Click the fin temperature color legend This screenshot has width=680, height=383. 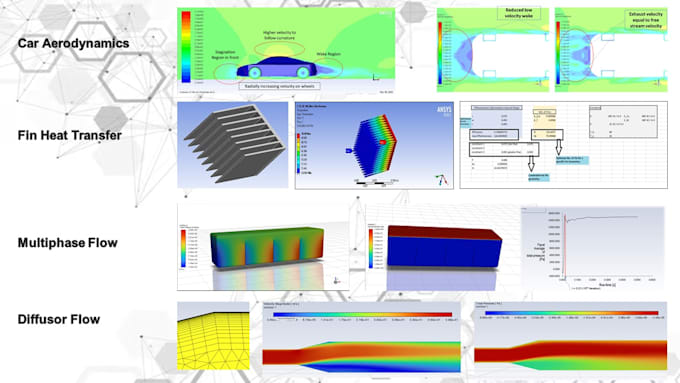click(298, 154)
